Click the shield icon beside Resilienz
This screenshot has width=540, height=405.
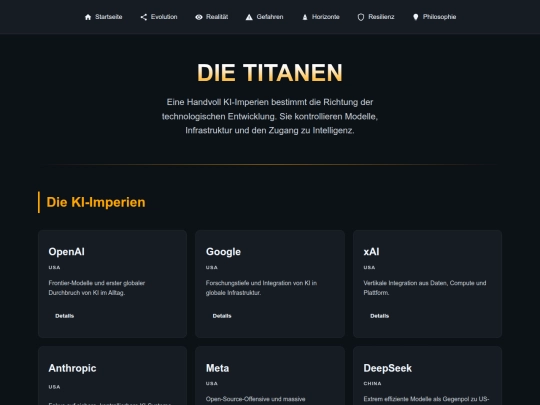click(361, 17)
